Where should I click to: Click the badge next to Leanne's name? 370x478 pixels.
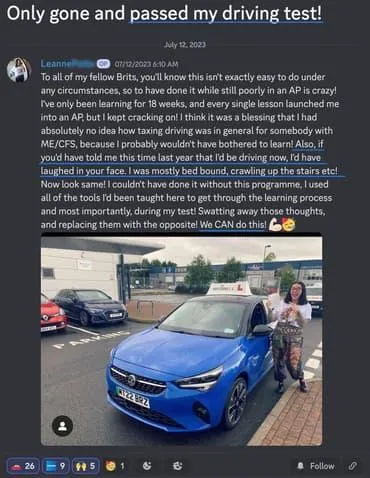point(101,63)
